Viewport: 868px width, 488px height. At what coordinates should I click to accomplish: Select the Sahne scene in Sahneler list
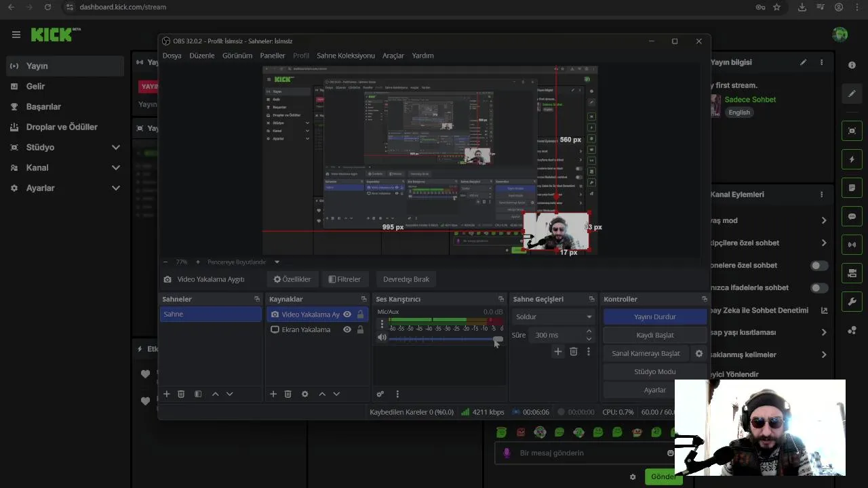(x=211, y=314)
